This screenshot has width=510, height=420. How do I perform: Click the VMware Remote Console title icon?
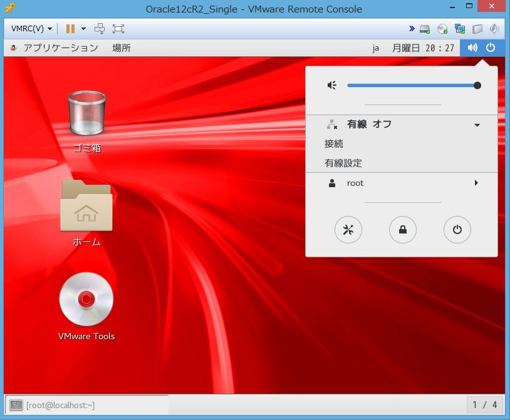[10, 8]
